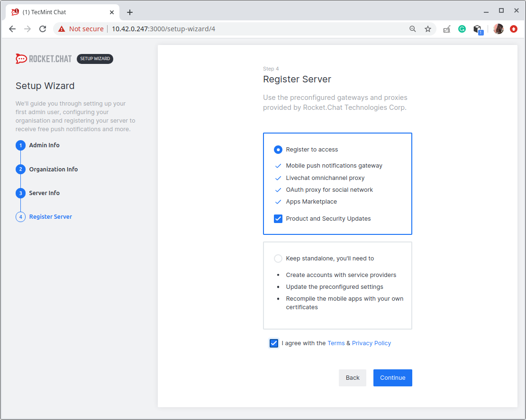Click the Register Server heading

tap(297, 79)
